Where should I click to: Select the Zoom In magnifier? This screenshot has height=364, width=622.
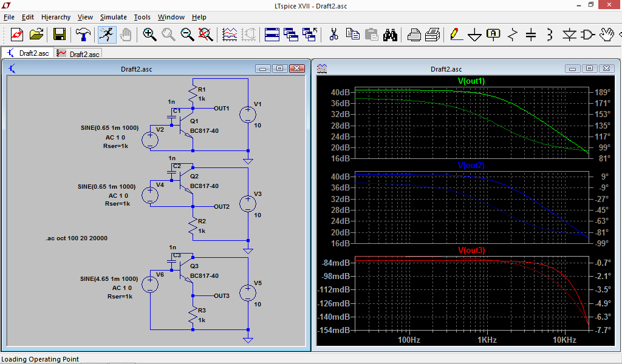pos(149,35)
